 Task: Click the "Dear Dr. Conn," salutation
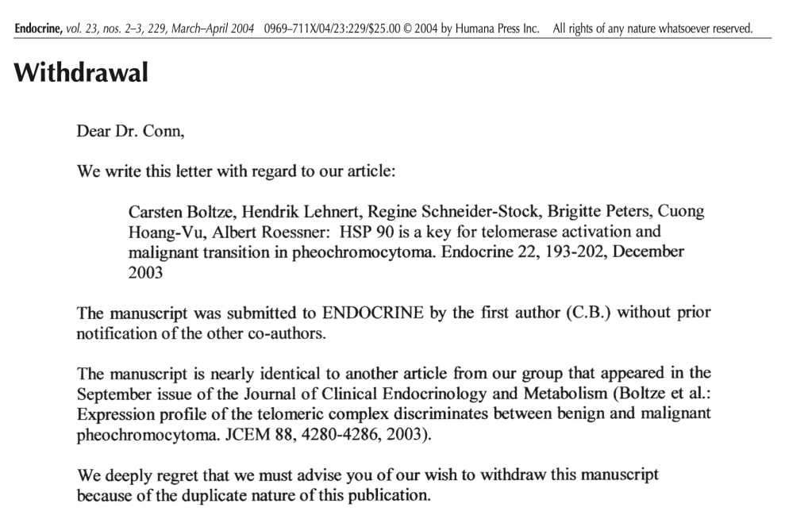click(x=130, y=132)
